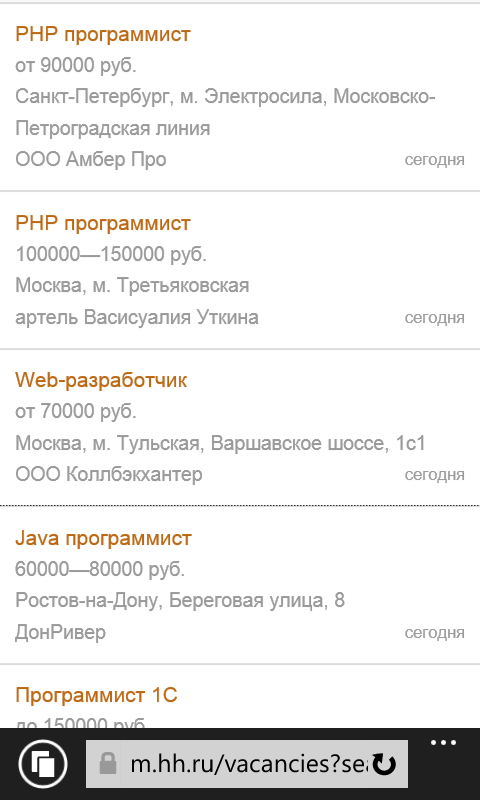Tap the refresh page icon
Viewport: 480px width, 800px height.
pos(384,764)
